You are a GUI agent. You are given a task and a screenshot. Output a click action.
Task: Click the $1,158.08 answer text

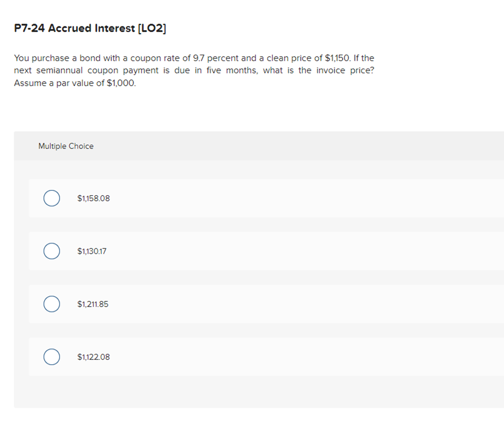coord(93,198)
